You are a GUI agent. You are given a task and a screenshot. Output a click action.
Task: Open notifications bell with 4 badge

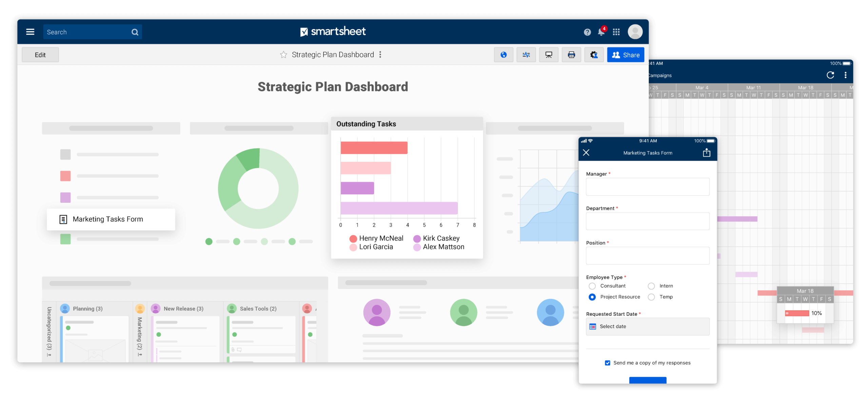coord(601,32)
